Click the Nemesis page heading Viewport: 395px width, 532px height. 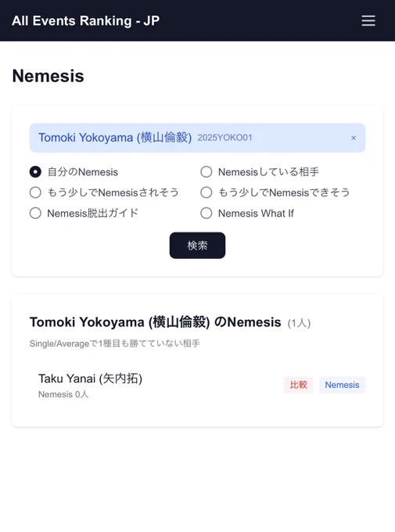pyautogui.click(x=48, y=76)
